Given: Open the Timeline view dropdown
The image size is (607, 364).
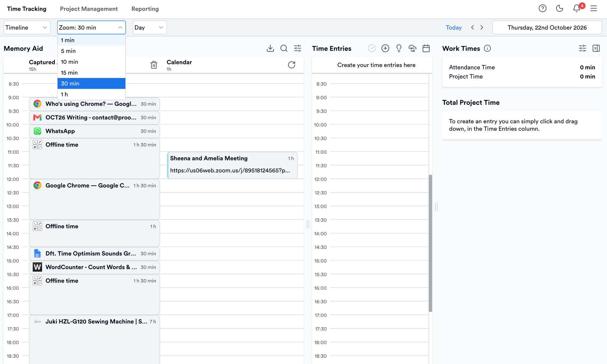Looking at the screenshot, I should (27, 27).
